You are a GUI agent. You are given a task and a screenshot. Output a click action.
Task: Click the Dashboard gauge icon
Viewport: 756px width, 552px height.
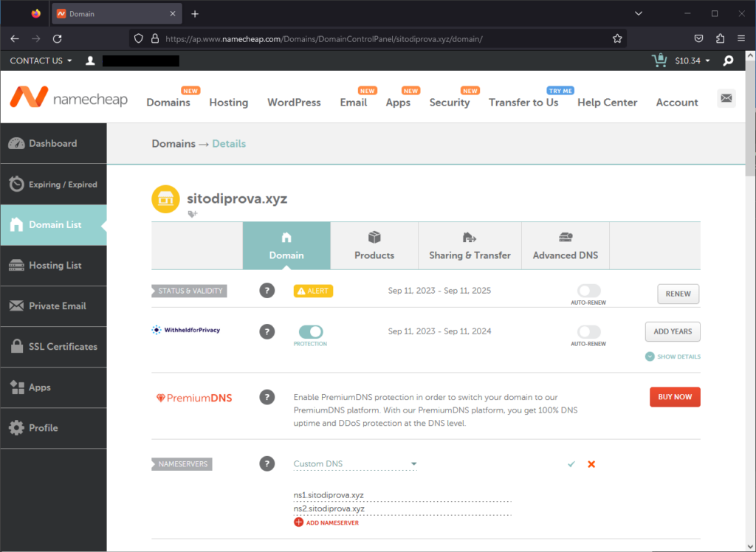click(16, 143)
